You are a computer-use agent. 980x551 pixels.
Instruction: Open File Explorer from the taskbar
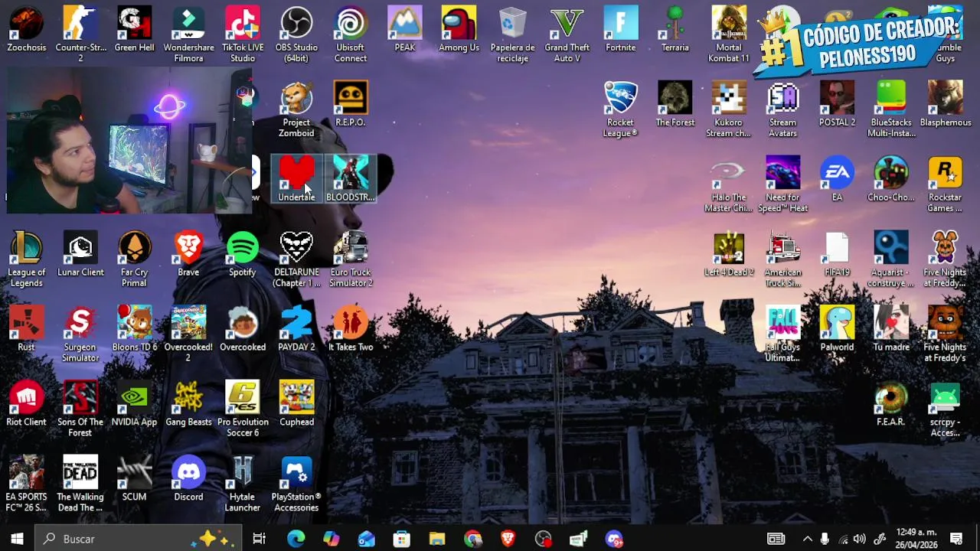[437, 539]
